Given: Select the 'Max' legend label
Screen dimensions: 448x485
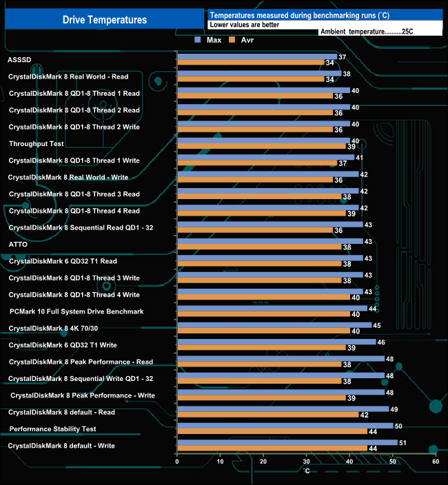Looking at the screenshot, I should (214, 40).
